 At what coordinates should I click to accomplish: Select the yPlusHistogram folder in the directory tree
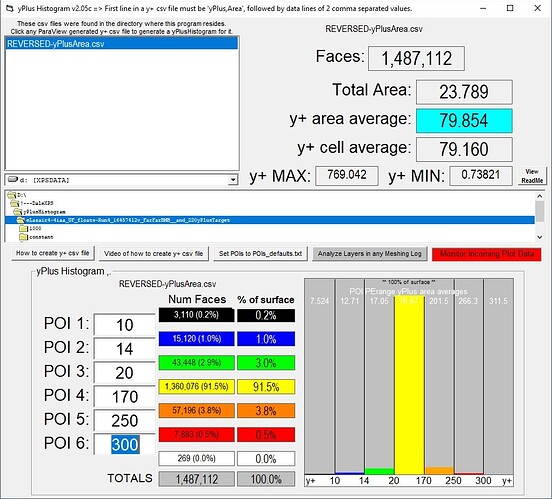(x=39, y=212)
